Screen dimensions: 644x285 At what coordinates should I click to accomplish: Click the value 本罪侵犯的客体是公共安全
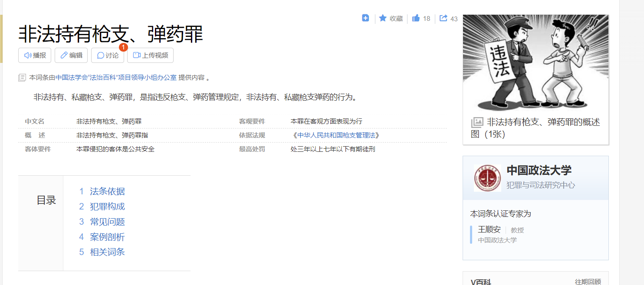(x=115, y=149)
